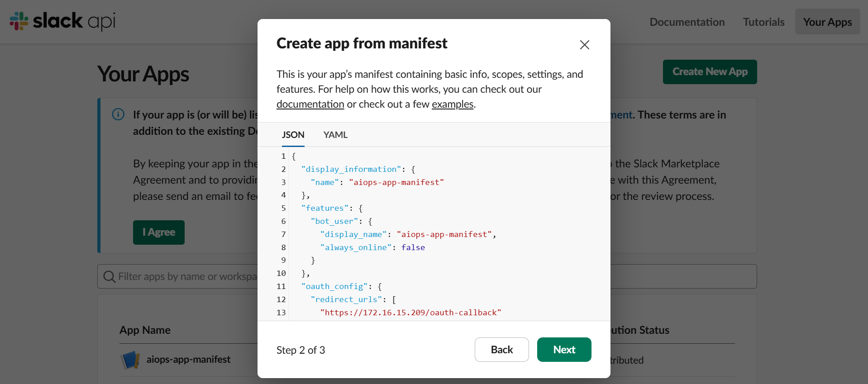This screenshot has width=868, height=384.
Task: Go to Your Apps in the top navigation
Action: 827,22
